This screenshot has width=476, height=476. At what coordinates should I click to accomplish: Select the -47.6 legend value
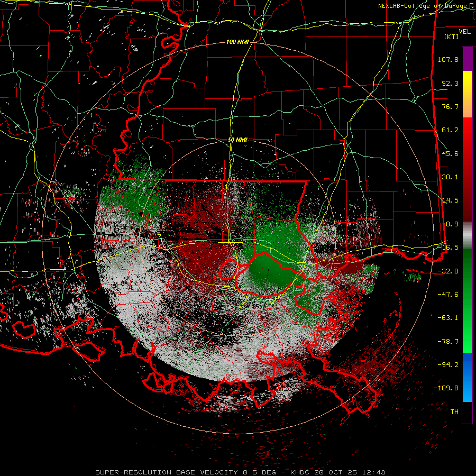[448, 295]
